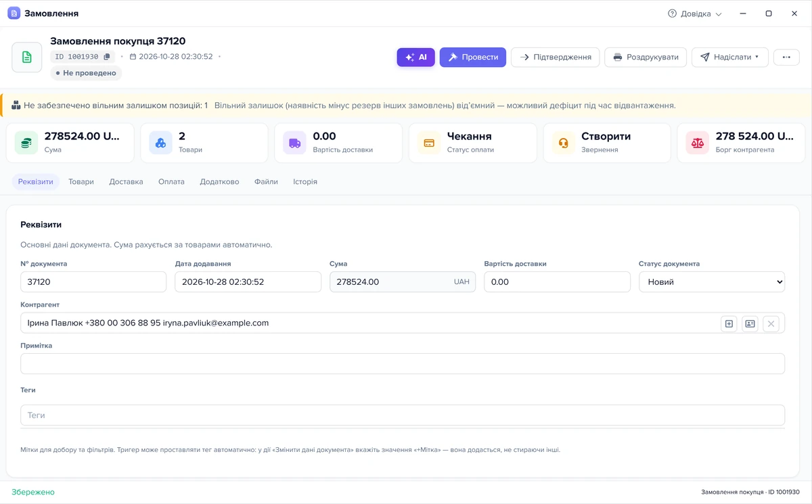
Task: Select the Оплата tab
Action: coord(171,182)
